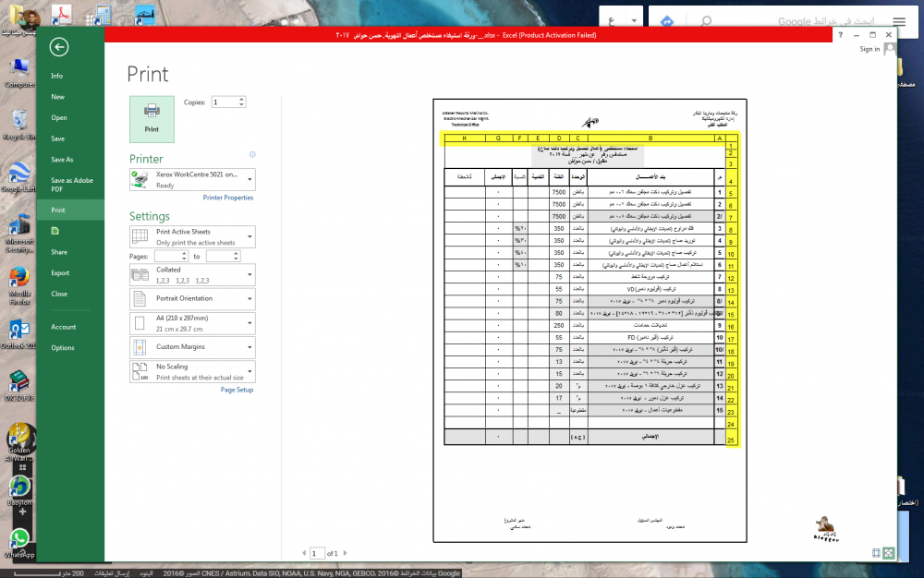Click the Pages from input field
The image size is (924, 578).
[168, 256]
